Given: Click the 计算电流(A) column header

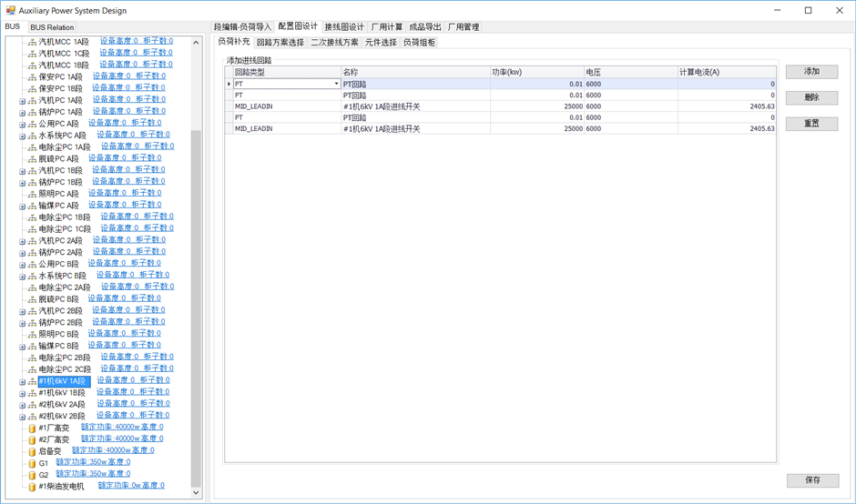Looking at the screenshot, I should click(x=727, y=72).
